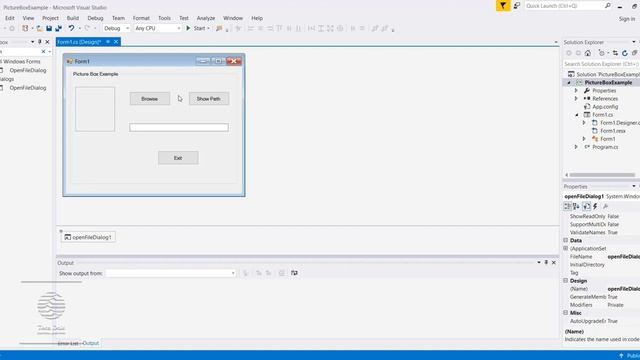Viewport: 640px width, 360px height.
Task: Open the View menu
Action: click(x=28, y=18)
